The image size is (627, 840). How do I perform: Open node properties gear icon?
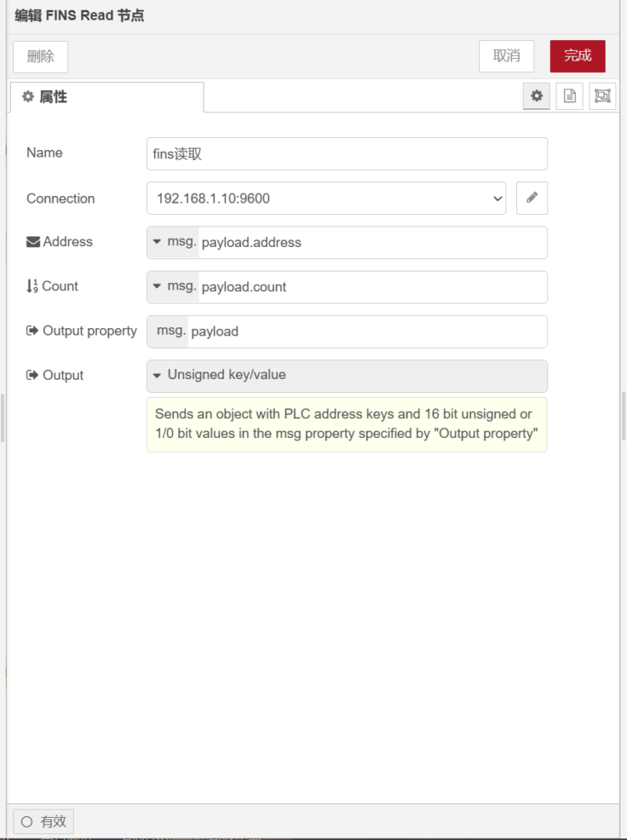pyautogui.click(x=536, y=96)
